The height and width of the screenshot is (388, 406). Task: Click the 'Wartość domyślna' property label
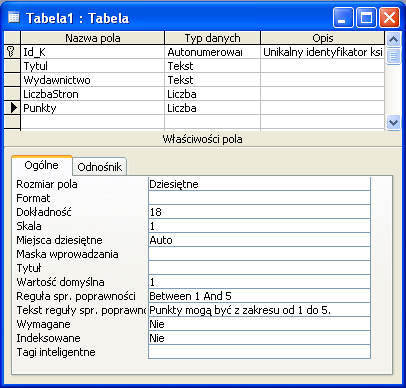60,282
